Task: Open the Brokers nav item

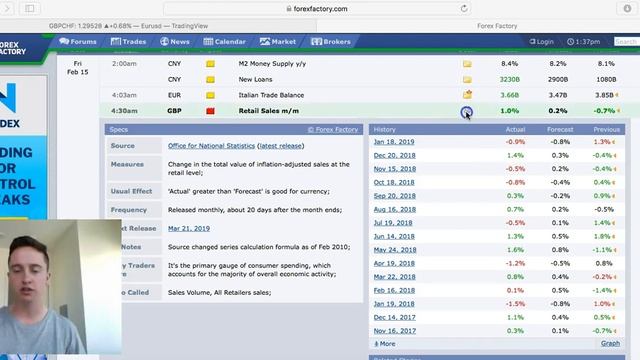Action: (331, 42)
